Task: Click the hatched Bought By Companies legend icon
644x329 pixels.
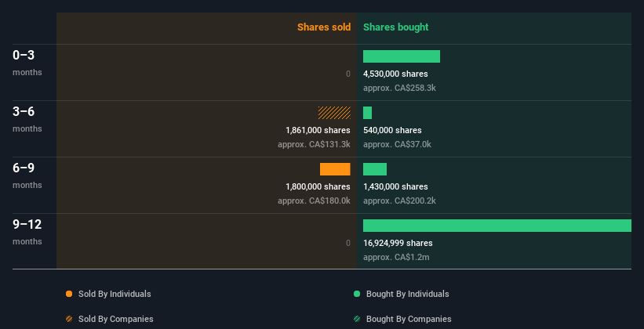Action: pyautogui.click(x=357, y=319)
